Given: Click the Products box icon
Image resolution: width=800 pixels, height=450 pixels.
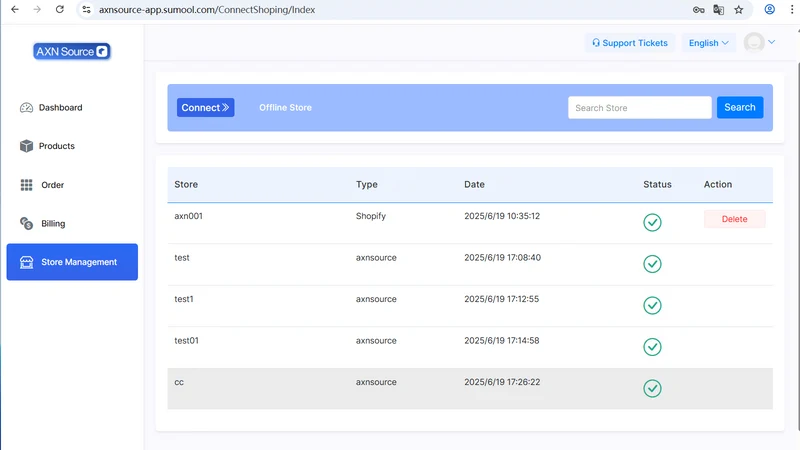Looking at the screenshot, I should pyautogui.click(x=26, y=146).
